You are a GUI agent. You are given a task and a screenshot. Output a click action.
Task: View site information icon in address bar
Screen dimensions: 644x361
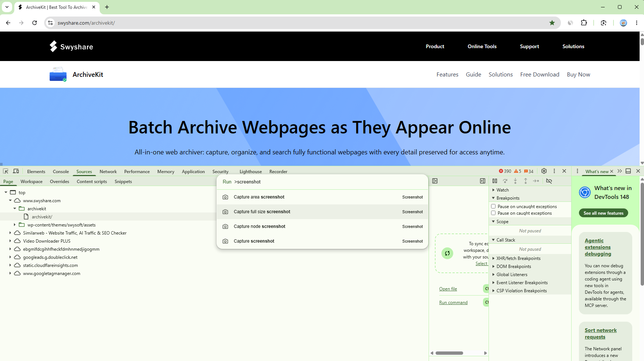(51, 23)
